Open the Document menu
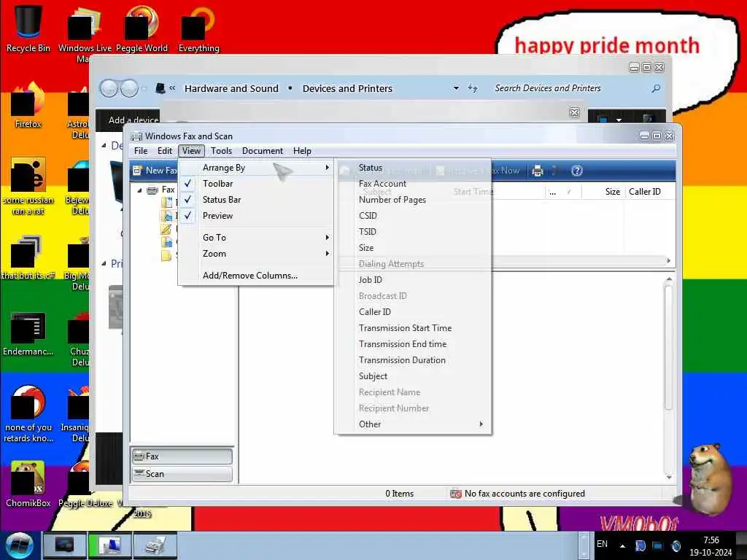The height and width of the screenshot is (560, 747). click(263, 151)
